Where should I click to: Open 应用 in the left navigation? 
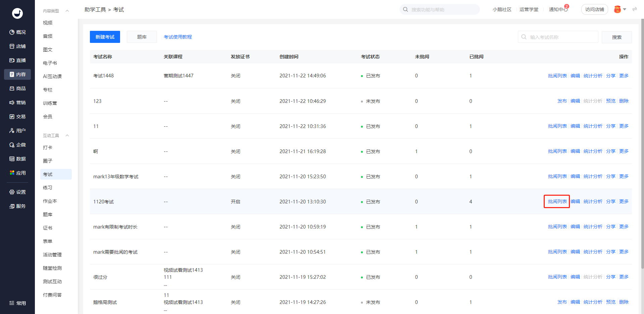point(17,173)
